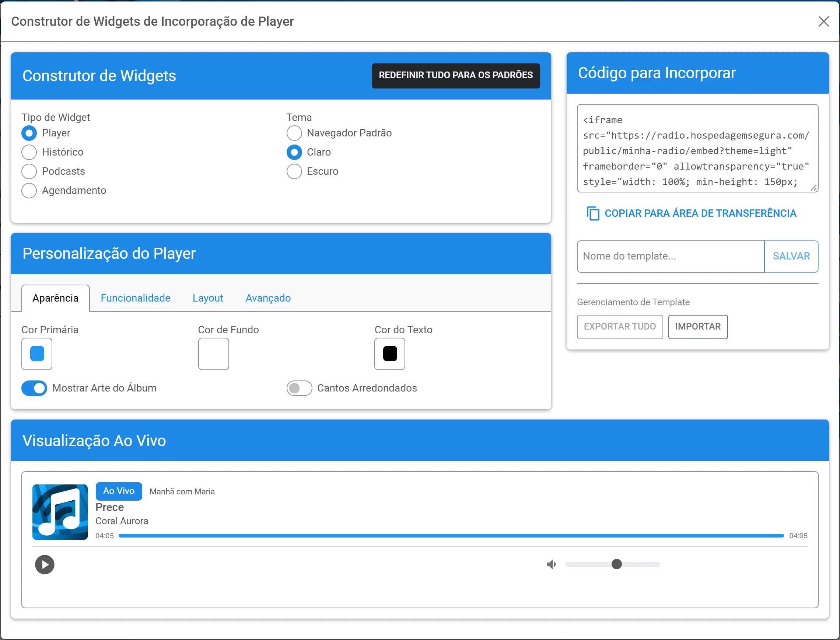
Task: Choose the Claro theme
Action: pos(294,152)
